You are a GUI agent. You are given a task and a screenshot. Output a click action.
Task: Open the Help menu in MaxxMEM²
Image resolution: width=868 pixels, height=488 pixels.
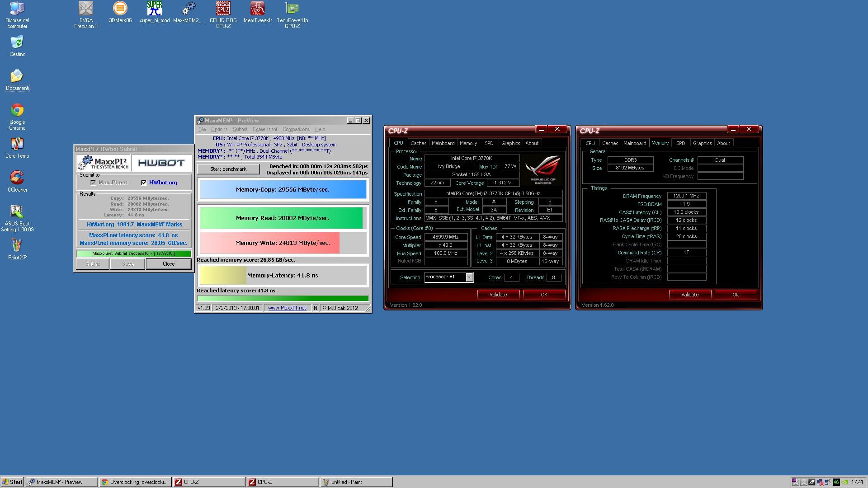pos(320,130)
